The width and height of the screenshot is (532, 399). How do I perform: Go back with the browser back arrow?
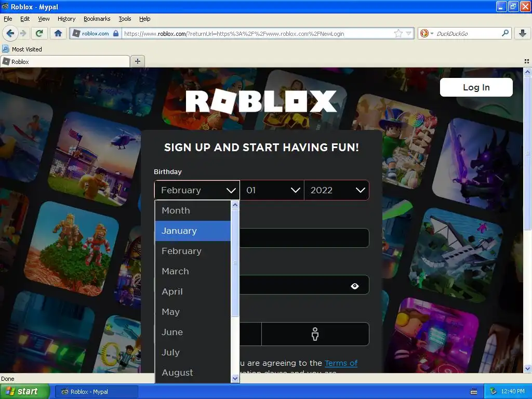tap(10, 33)
